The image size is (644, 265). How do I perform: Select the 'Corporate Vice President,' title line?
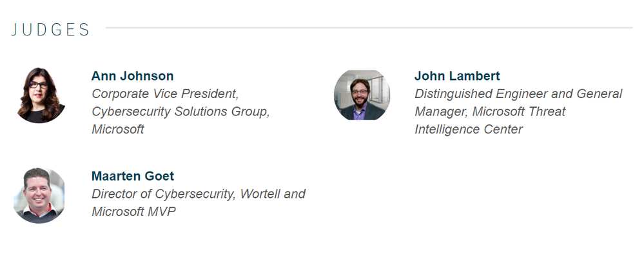click(165, 94)
